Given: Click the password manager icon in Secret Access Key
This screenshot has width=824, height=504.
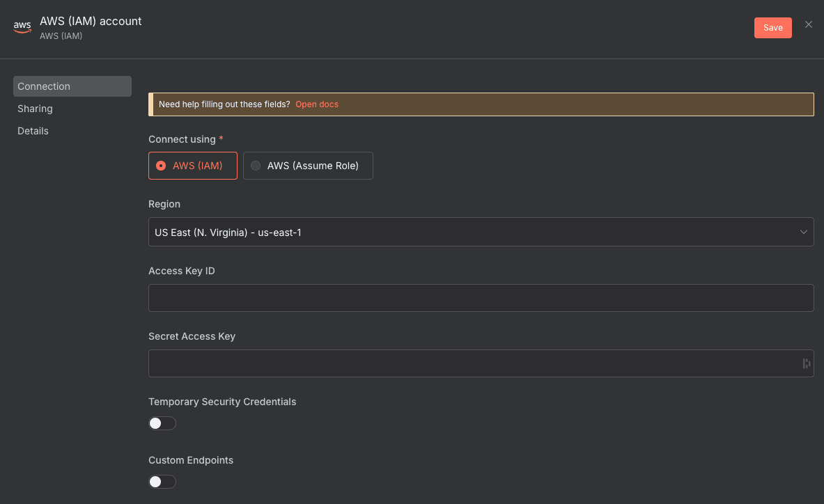Looking at the screenshot, I should click(x=806, y=363).
